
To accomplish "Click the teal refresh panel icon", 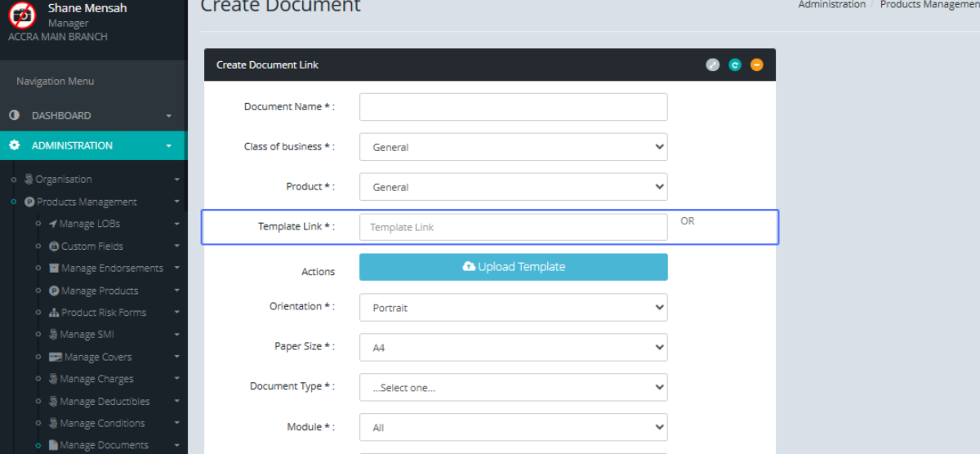I will tap(734, 65).
